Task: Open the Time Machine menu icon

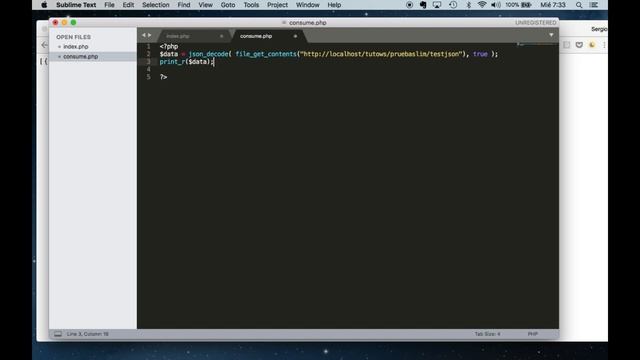Action: pyautogui.click(x=453, y=5)
